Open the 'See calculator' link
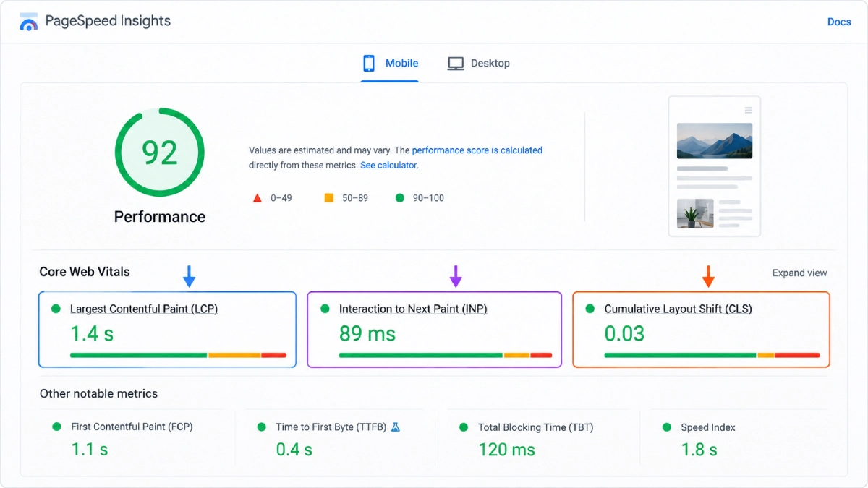Image resolution: width=868 pixels, height=488 pixels. [x=388, y=165]
